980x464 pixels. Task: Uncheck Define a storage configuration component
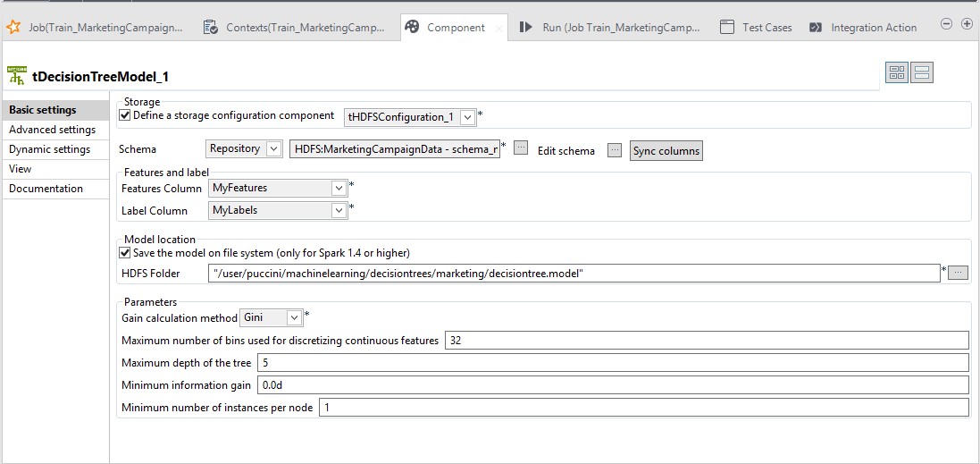tap(125, 115)
